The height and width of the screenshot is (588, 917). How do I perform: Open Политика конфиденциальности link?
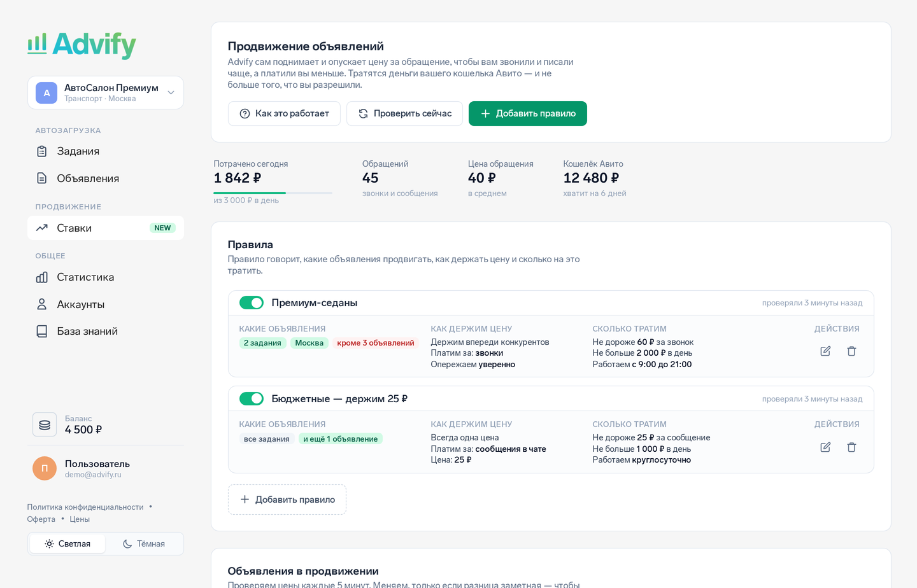click(x=85, y=507)
